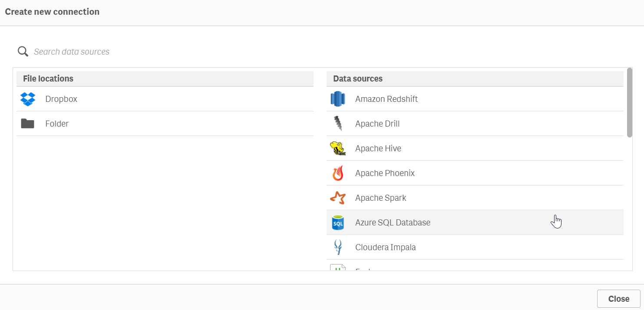644x310 pixels.
Task: Choose the Cloudera Impala label
Action: (386, 247)
